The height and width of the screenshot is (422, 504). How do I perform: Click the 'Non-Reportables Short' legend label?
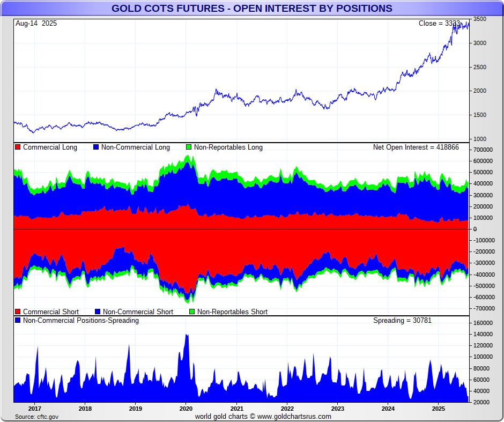tap(232, 312)
